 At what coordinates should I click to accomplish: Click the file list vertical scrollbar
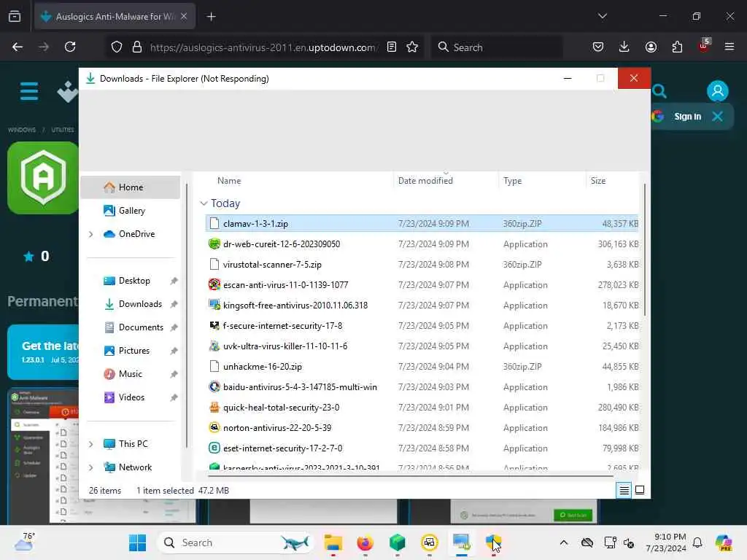pyautogui.click(x=645, y=250)
